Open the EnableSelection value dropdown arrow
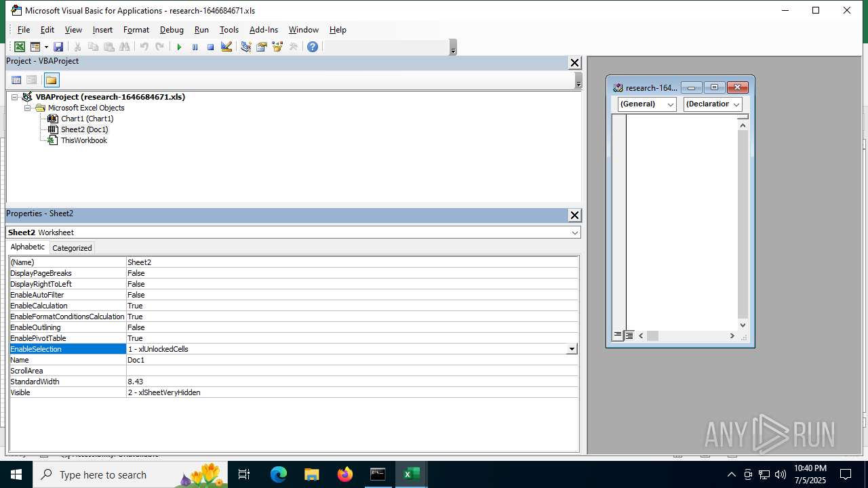The width and height of the screenshot is (868, 488). click(x=572, y=349)
